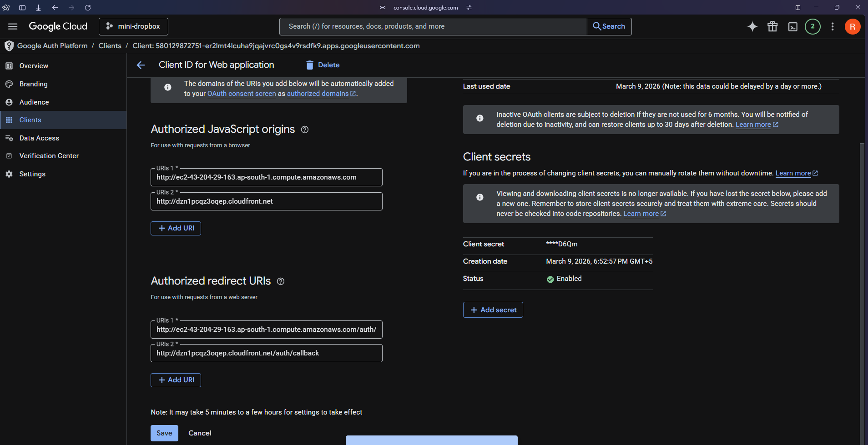Open the Google Cloud navigation hamburger menu
The width and height of the screenshot is (868, 445).
[x=13, y=26]
